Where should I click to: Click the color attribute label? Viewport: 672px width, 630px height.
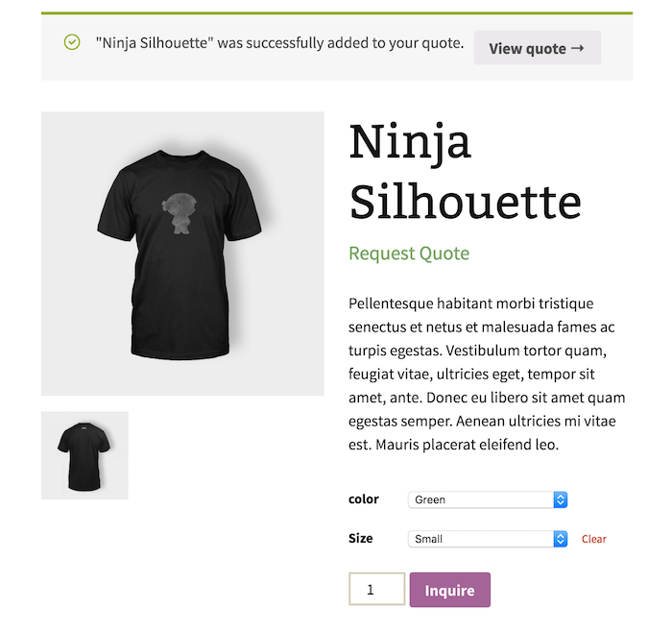click(x=364, y=499)
